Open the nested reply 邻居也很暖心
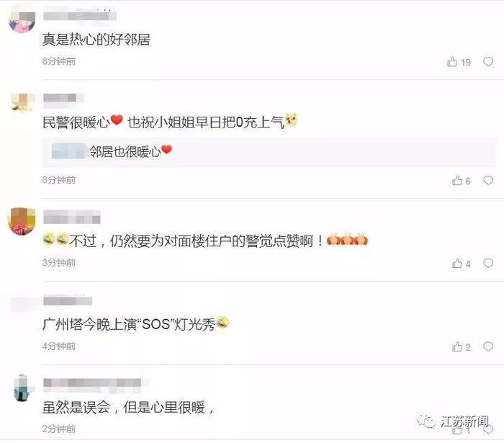The width and height of the screenshot is (504, 443). coord(269,152)
